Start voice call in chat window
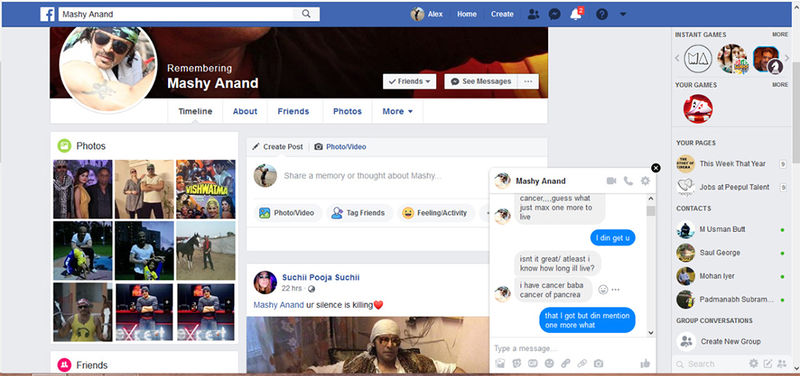The image size is (800, 376). (628, 181)
